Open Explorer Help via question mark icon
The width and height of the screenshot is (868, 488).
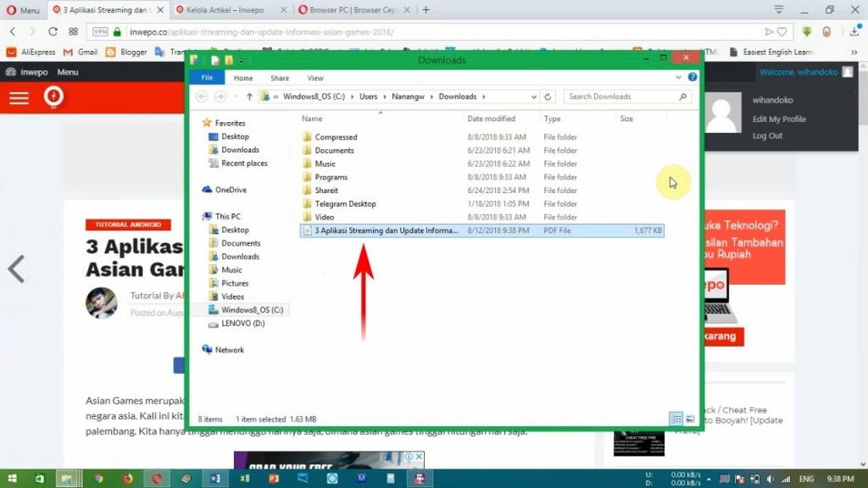693,77
